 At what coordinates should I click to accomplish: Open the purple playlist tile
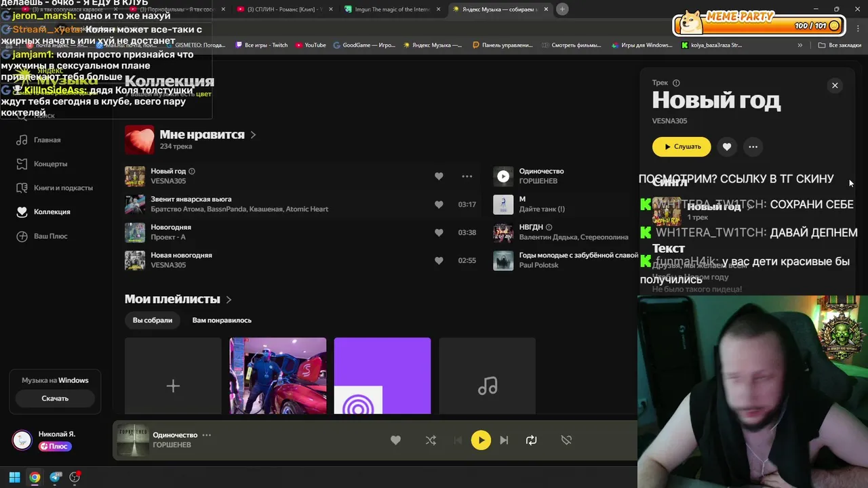[x=382, y=375]
